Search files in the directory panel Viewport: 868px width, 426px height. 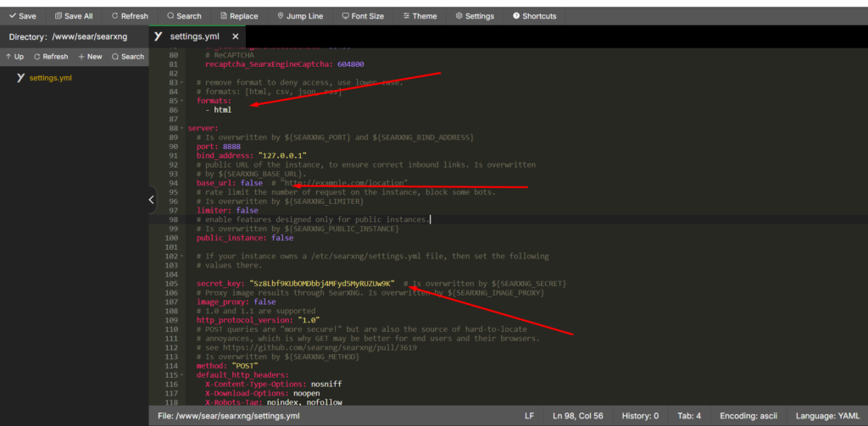point(128,57)
